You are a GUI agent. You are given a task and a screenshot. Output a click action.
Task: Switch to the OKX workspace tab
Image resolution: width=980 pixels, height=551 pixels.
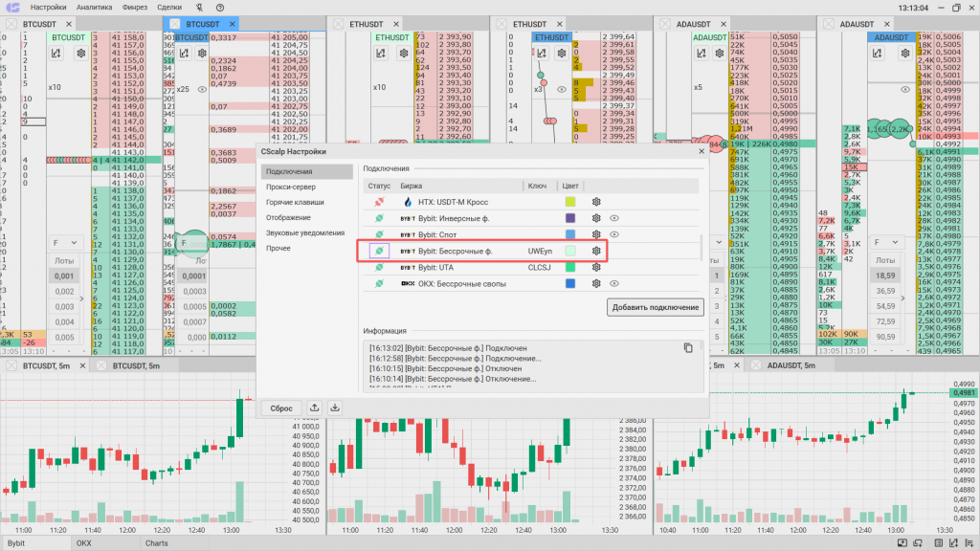pyautogui.click(x=85, y=543)
